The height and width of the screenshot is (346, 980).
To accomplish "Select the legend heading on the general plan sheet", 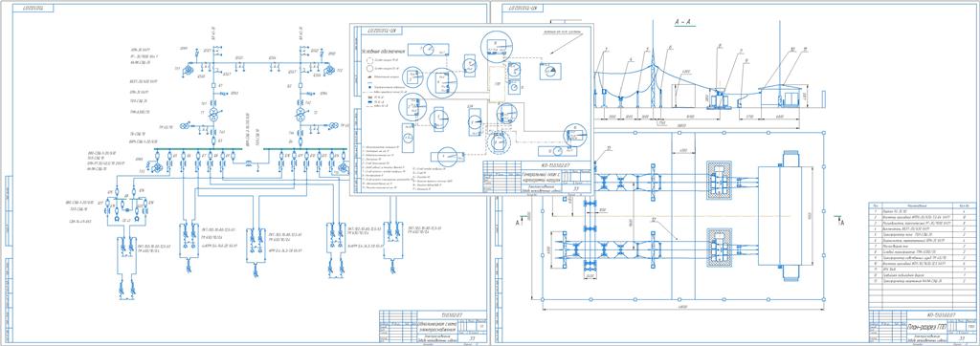I will coord(385,51).
